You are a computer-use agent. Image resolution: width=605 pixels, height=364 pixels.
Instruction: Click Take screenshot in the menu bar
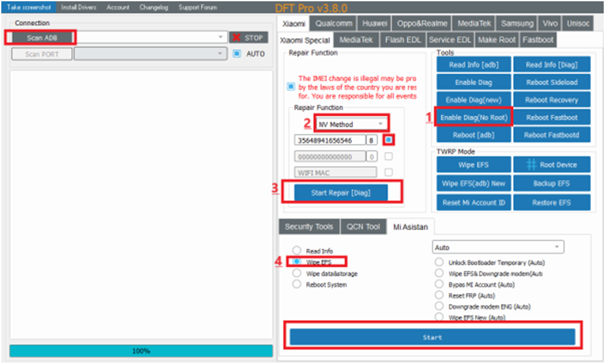point(29,7)
